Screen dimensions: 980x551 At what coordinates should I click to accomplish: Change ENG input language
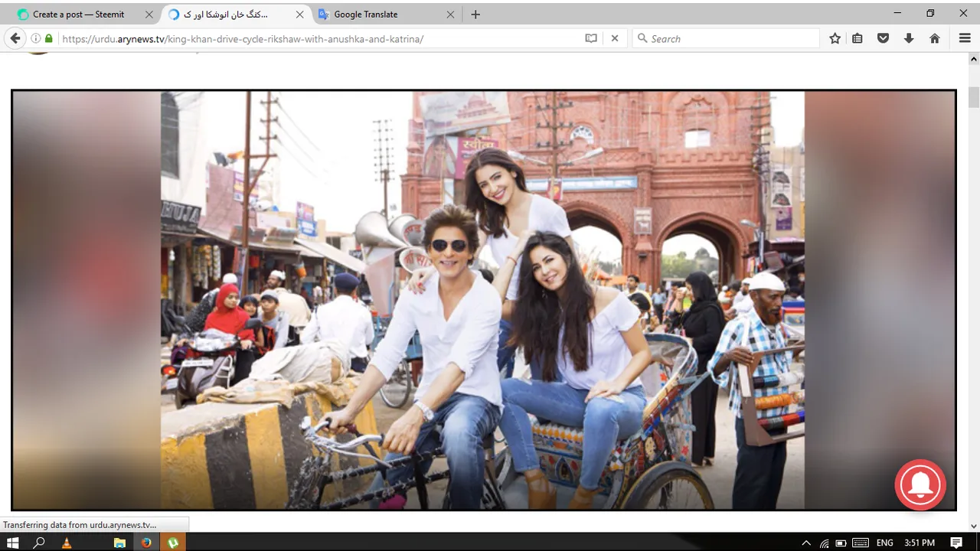pyautogui.click(x=885, y=543)
